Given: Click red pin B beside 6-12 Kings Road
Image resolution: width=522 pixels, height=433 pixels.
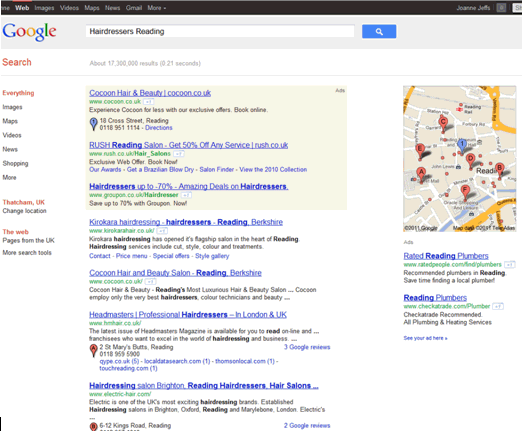Looking at the screenshot, I should point(94,426).
